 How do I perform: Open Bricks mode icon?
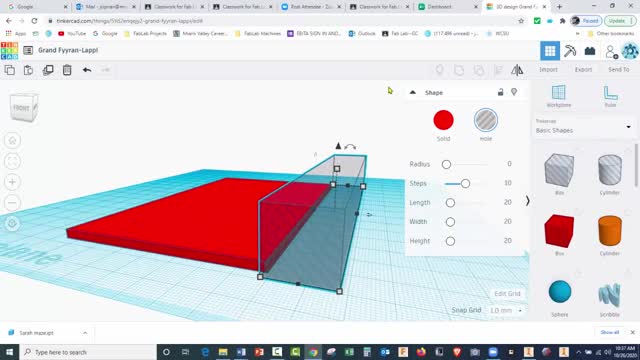[590, 51]
